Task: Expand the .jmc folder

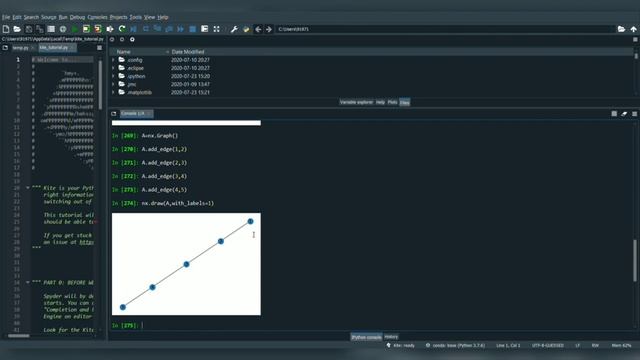Action: pos(113,84)
